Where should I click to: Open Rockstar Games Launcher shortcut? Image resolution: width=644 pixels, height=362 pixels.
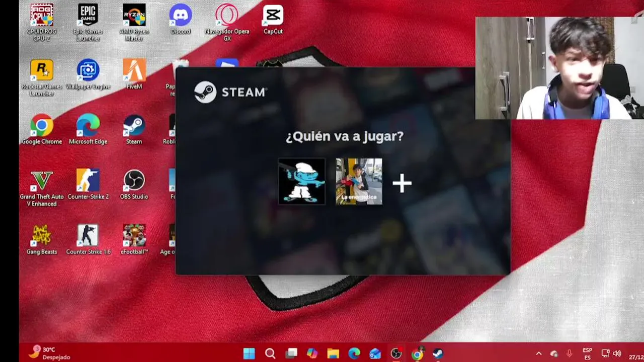[x=42, y=78]
